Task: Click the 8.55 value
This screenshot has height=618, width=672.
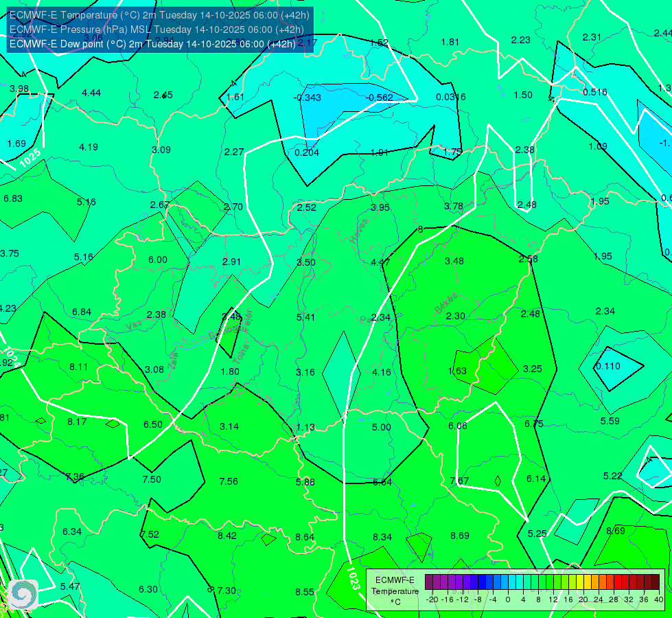Action: (x=305, y=593)
